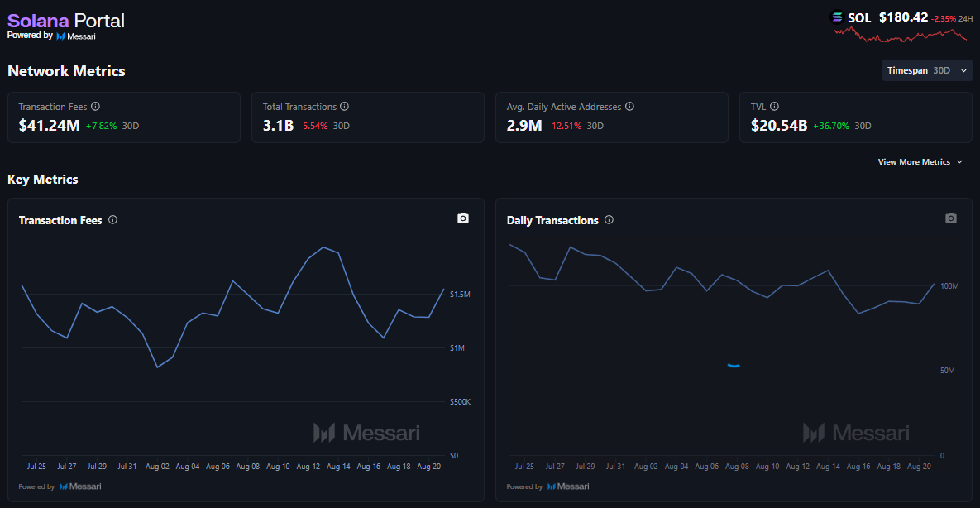This screenshot has height=508, width=980.
Task: Click the 100M axis label in the transactions chart
Action: 949,286
